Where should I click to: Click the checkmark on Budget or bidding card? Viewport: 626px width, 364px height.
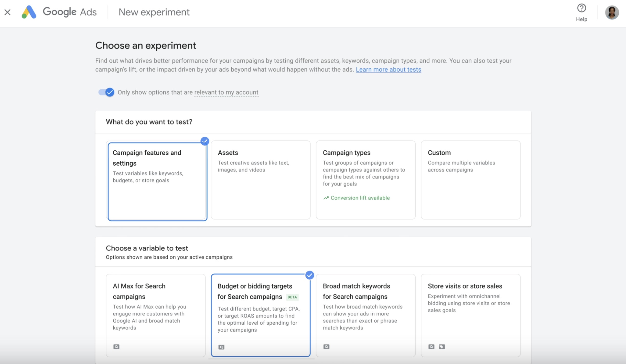pos(310,275)
